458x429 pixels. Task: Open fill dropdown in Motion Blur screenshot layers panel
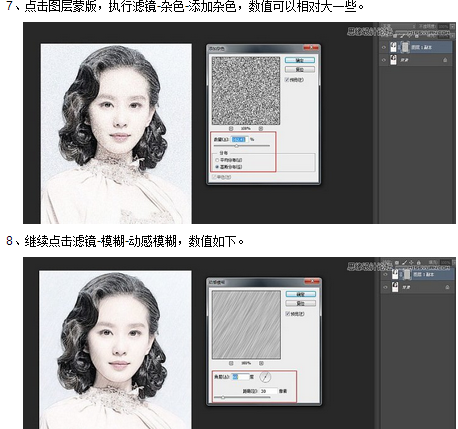click(x=453, y=263)
